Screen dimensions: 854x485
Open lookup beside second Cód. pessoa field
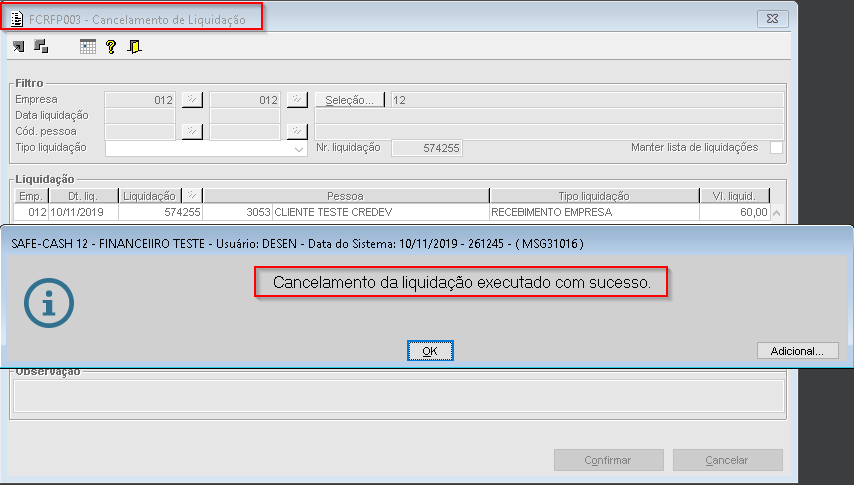(297, 131)
